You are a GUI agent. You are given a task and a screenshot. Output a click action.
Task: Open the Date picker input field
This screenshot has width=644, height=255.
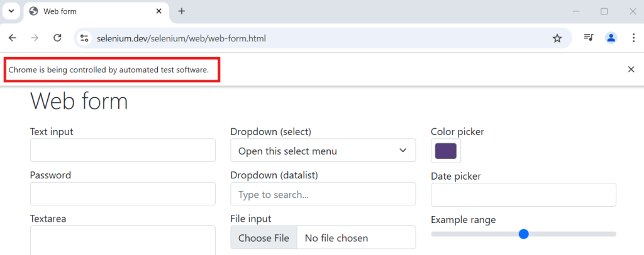(523, 195)
